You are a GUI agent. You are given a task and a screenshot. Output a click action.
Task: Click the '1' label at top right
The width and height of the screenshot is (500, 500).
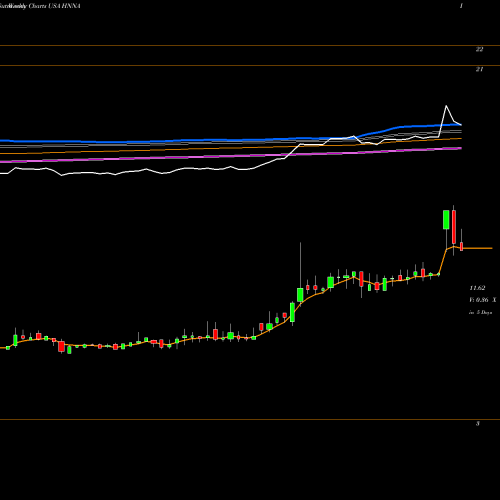pos(461,6)
